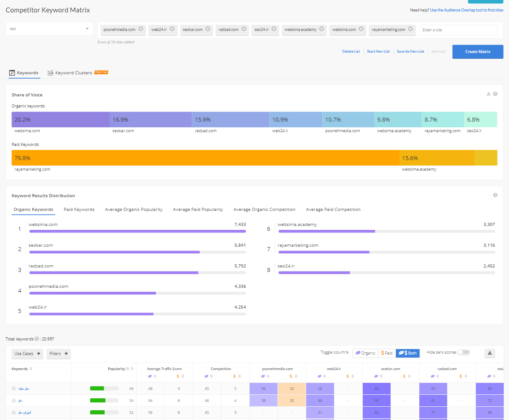Remove poonehmedia.com from the site list
Image resolution: width=509 pixels, height=420 pixels.
[141, 29]
